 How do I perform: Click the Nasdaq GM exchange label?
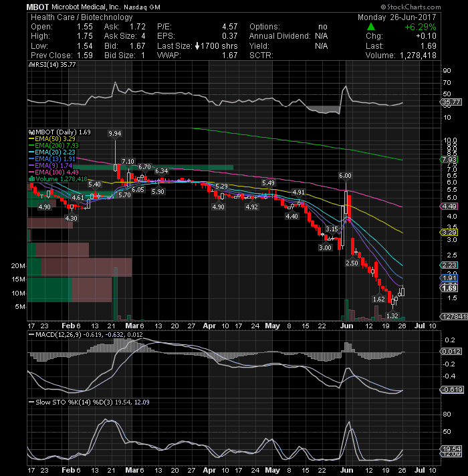tap(142, 7)
